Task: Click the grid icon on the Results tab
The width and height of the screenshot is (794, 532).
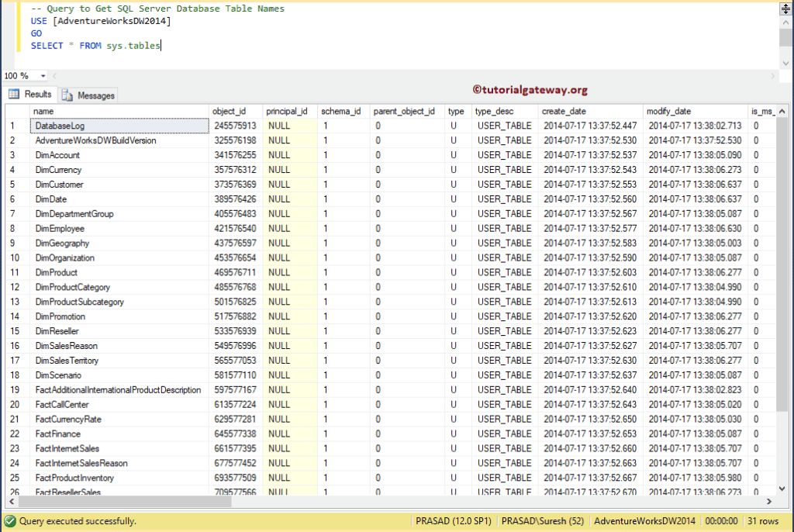Action: (x=14, y=95)
